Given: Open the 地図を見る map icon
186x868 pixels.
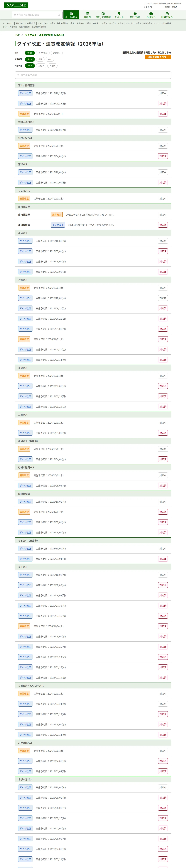Looking at the screenshot, I should [x=167, y=15].
